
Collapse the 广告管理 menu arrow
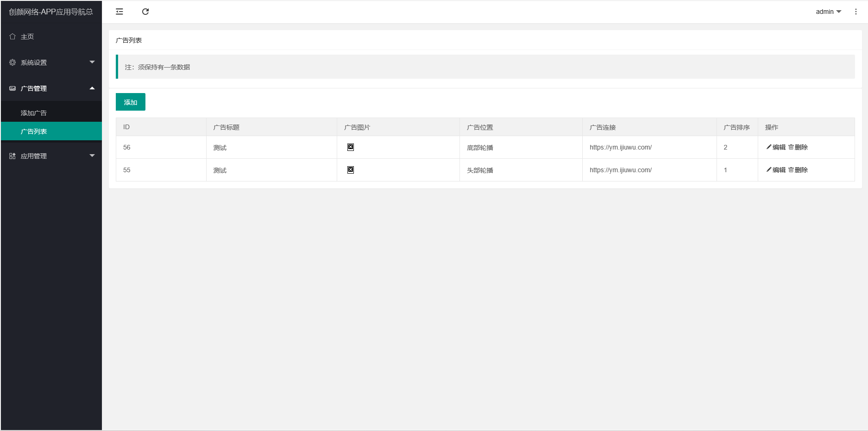[x=92, y=88]
